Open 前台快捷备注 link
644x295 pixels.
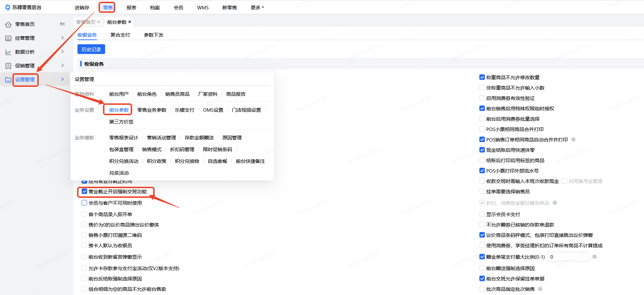click(x=250, y=161)
